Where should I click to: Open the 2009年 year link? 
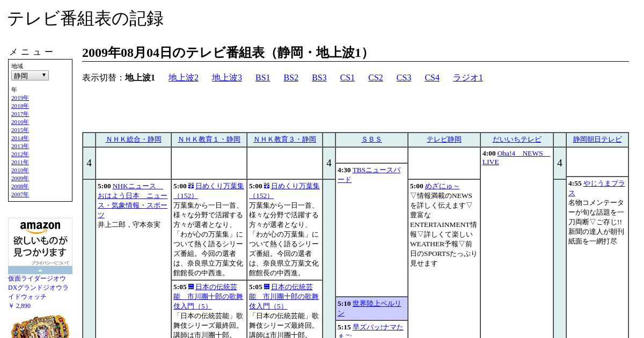tap(20, 179)
